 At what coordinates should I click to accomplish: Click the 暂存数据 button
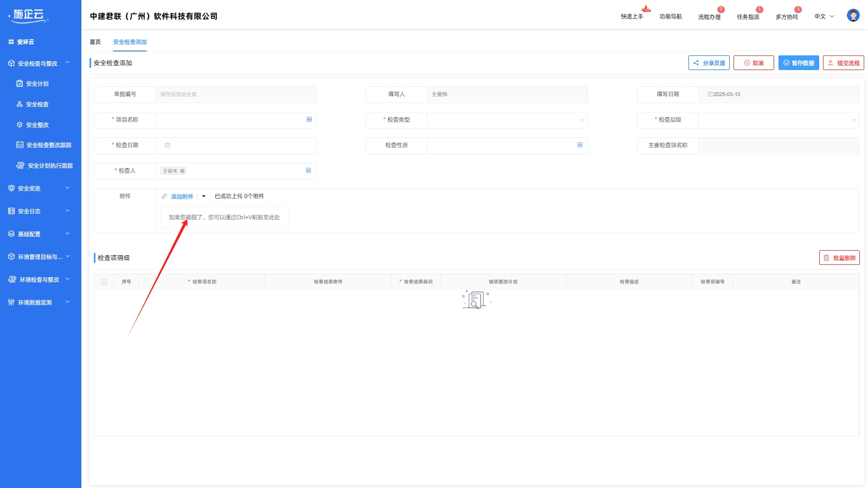point(798,63)
